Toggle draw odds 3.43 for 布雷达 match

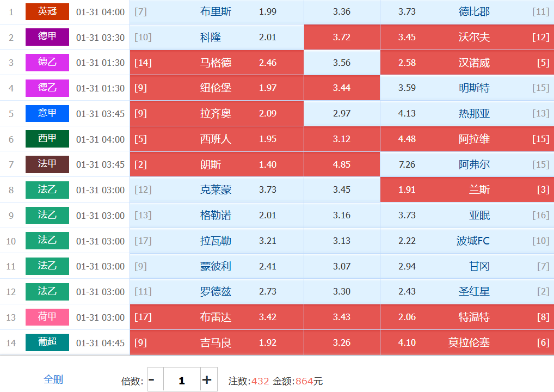(342, 317)
